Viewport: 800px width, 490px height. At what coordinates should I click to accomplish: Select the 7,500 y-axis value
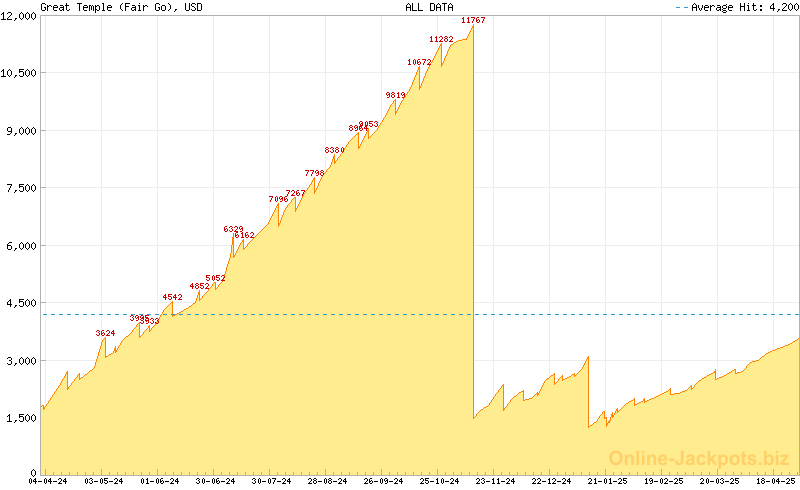click(20, 188)
